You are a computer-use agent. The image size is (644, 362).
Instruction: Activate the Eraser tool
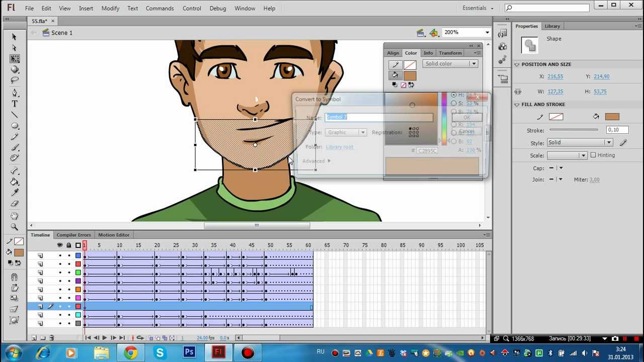[15, 204]
